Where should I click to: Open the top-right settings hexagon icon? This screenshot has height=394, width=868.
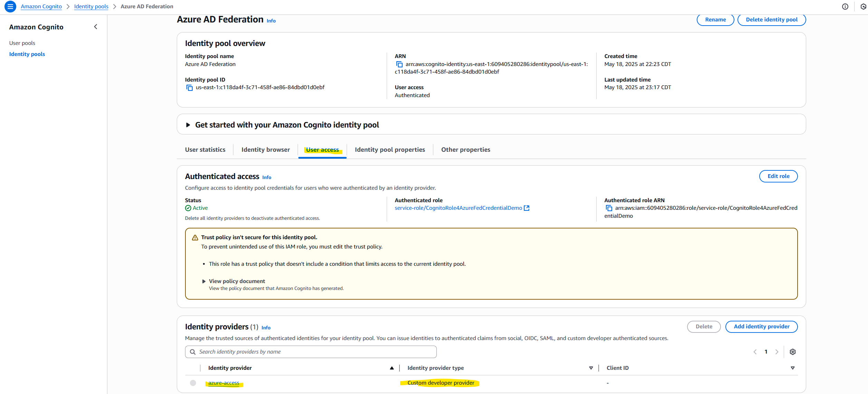(x=863, y=7)
